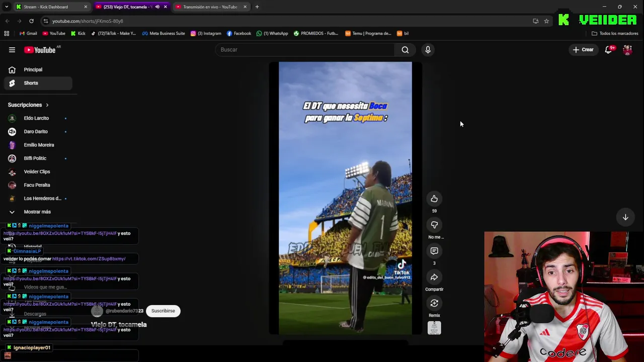The image size is (644, 362).
Task: Go back in browser history
Action: [x=7, y=21]
